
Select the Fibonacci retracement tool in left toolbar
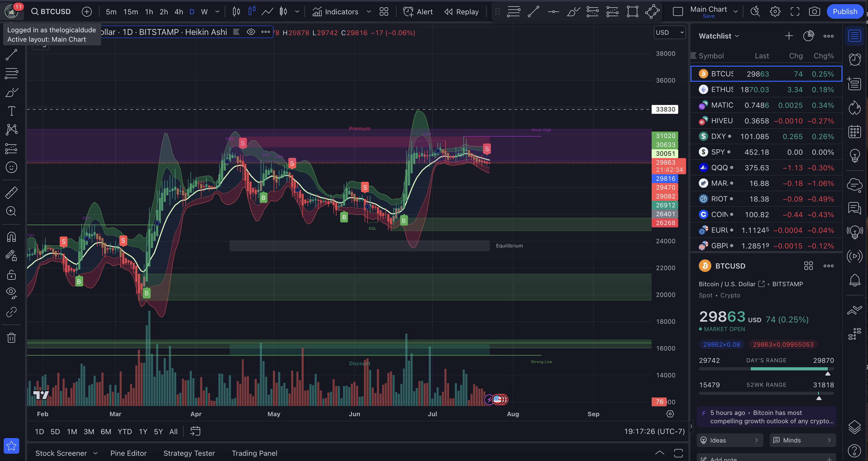(x=11, y=73)
